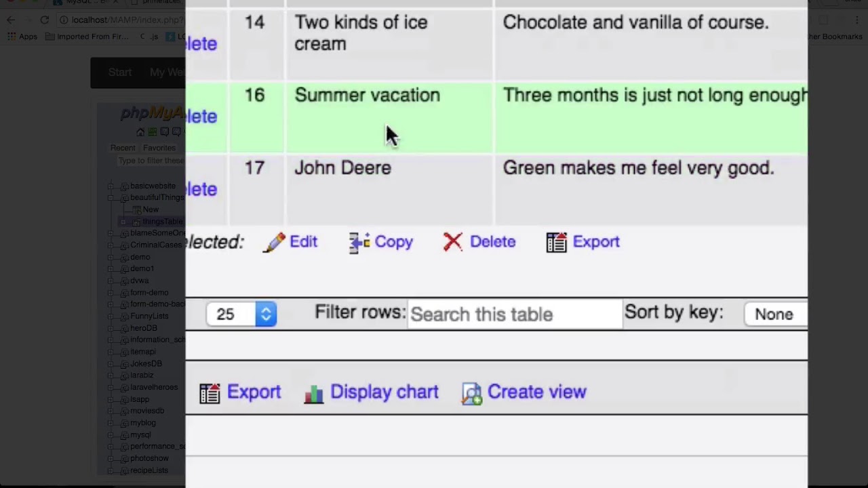The width and height of the screenshot is (868, 488).
Task: Switch to the Favorites tab in sidebar
Action: [x=159, y=148]
